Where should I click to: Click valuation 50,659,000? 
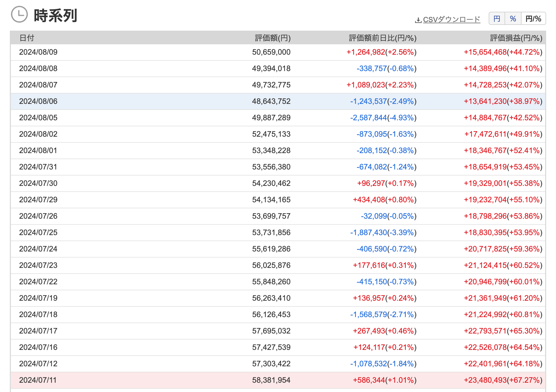click(x=271, y=52)
